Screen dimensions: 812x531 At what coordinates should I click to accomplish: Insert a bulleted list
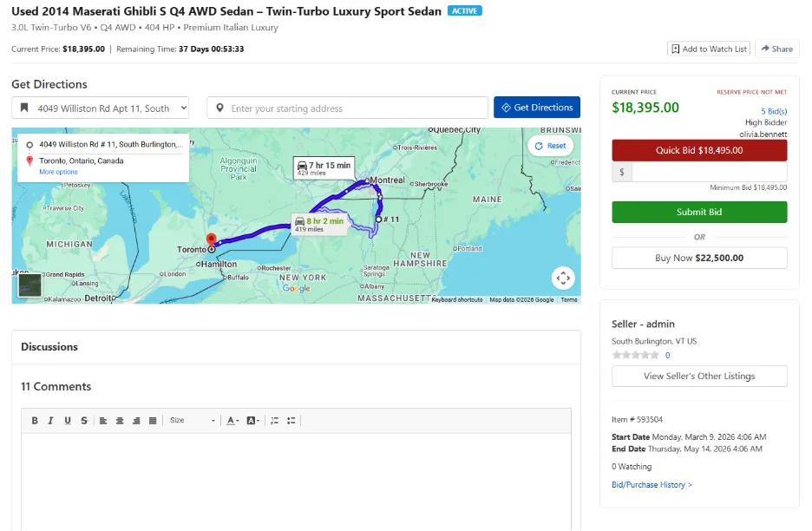(x=291, y=421)
